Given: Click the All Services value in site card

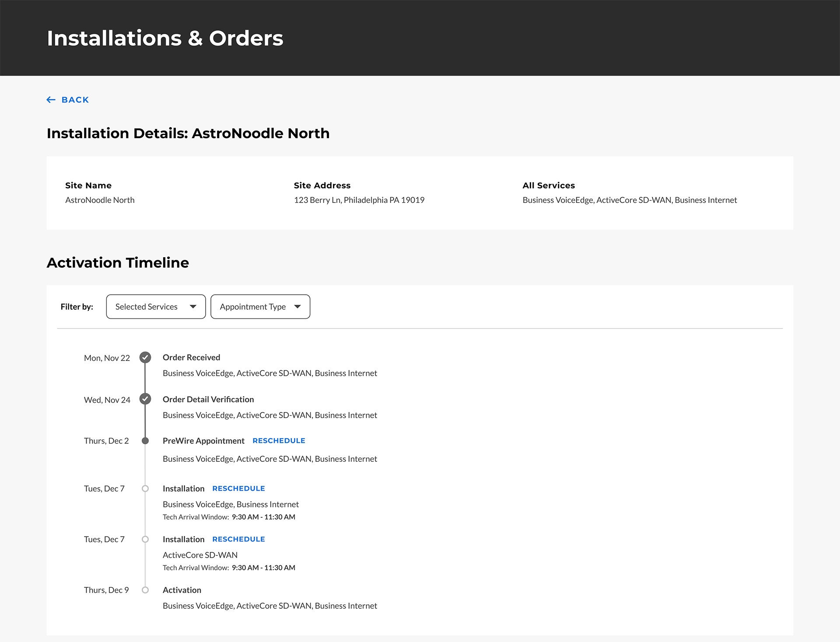Looking at the screenshot, I should [630, 200].
